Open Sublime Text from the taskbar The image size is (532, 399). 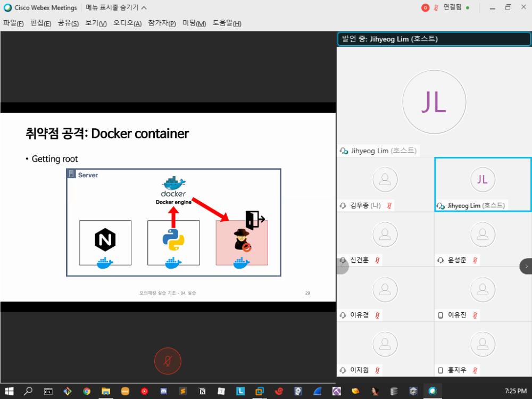(x=182, y=391)
